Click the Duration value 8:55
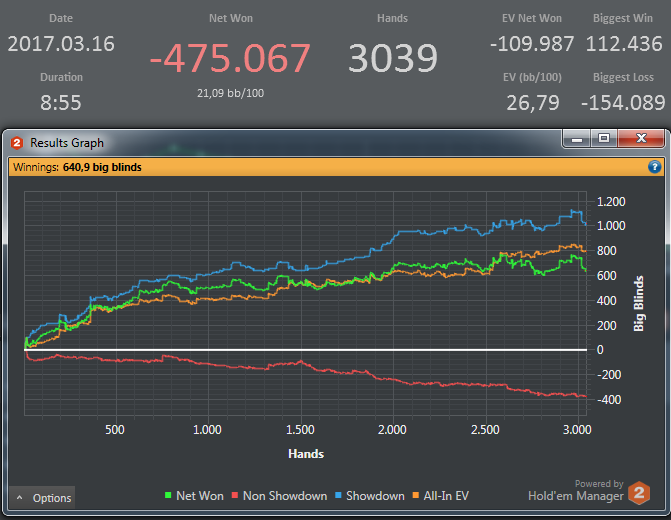671x520 pixels. pos(61,103)
